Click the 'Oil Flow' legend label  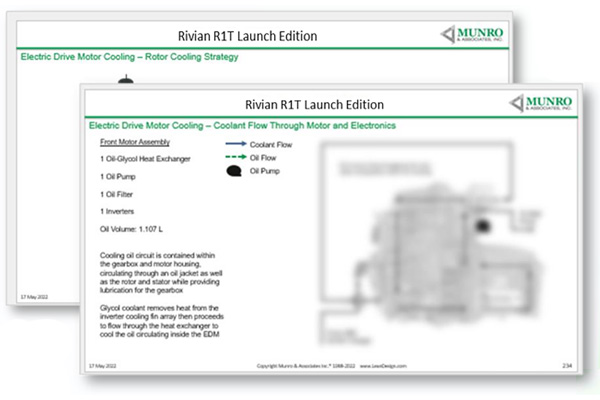tap(263, 158)
